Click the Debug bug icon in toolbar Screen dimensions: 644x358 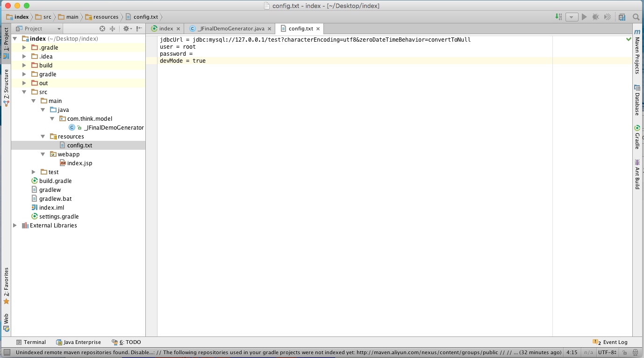pos(596,17)
